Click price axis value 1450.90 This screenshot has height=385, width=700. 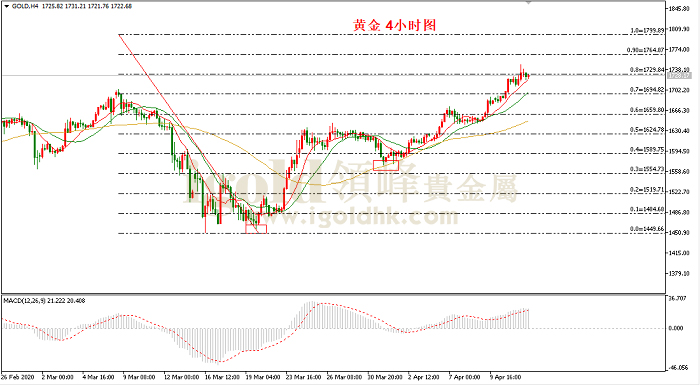[x=679, y=233]
